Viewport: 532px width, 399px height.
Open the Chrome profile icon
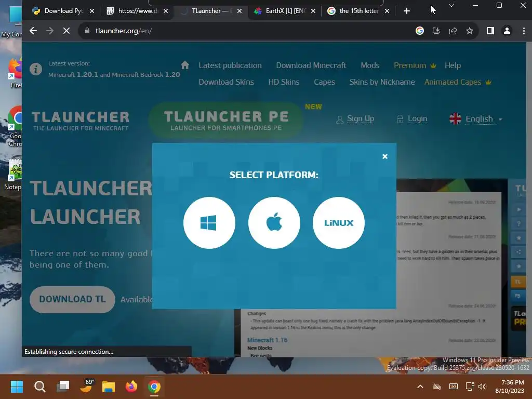click(x=507, y=31)
